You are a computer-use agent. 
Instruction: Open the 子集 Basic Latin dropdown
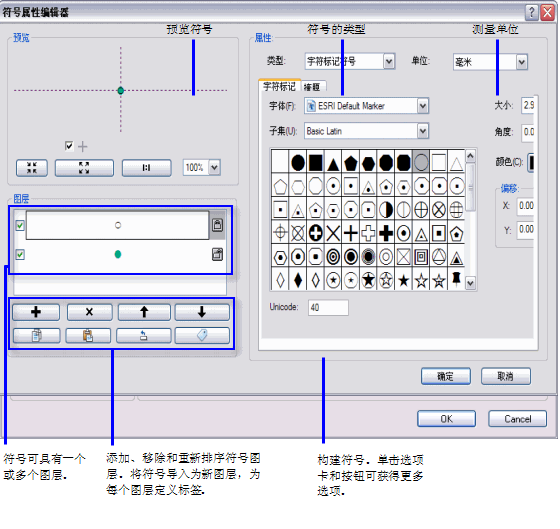click(422, 131)
